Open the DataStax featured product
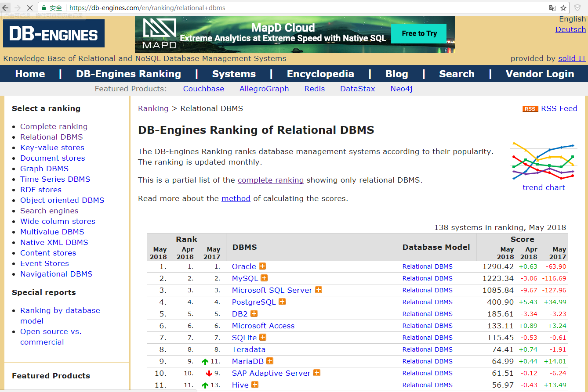 (x=358, y=89)
